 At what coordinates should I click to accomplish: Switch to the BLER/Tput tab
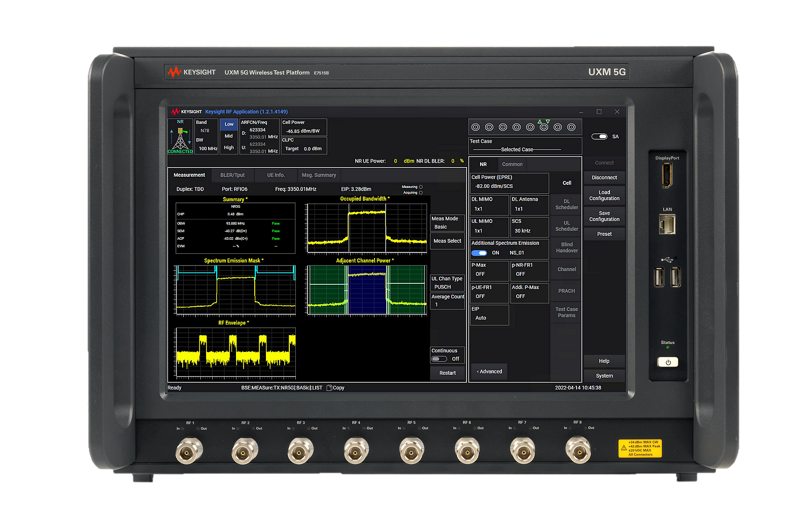(232, 175)
